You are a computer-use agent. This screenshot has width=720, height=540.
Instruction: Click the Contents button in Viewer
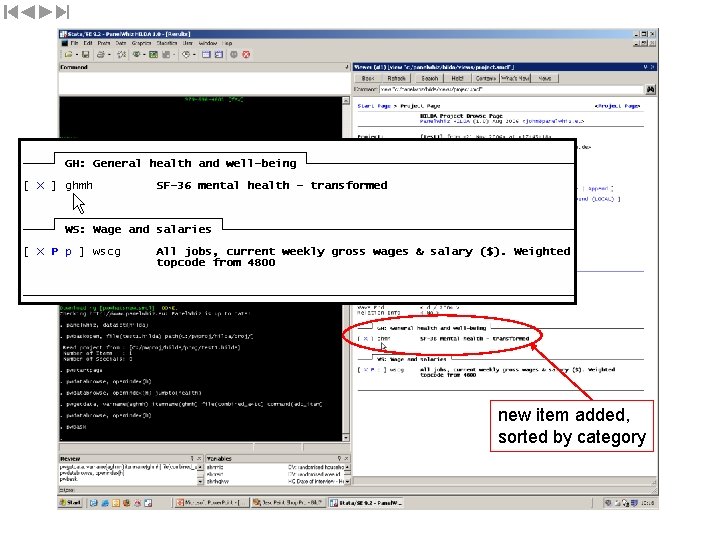(485, 79)
